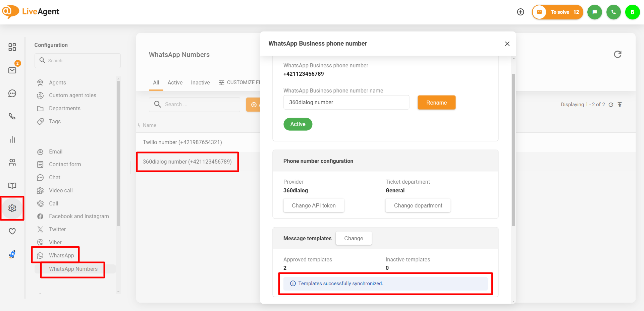
Task: Open the Customers people icon
Action: [x=12, y=163]
